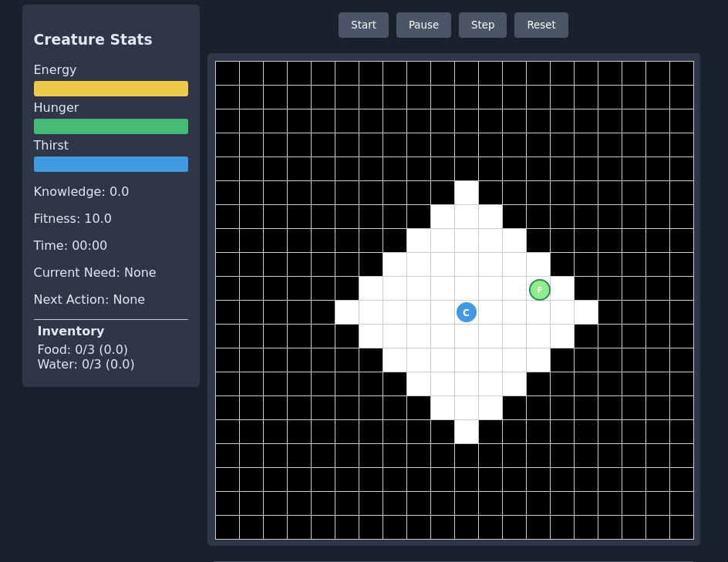Select the Fitness: 10.0 readout

pos(72,218)
